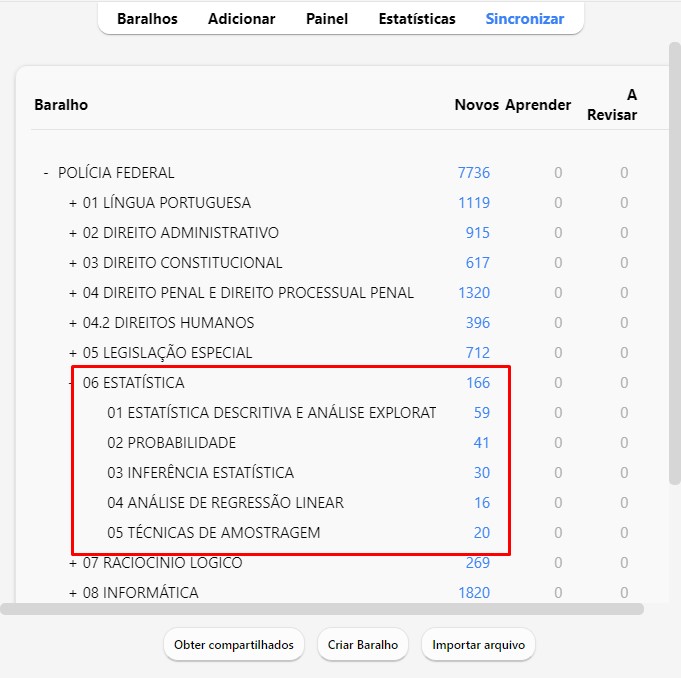Image resolution: width=681 pixels, height=678 pixels.
Task: Open the 08 INFORMÁTICA deck
Action: pos(140,593)
